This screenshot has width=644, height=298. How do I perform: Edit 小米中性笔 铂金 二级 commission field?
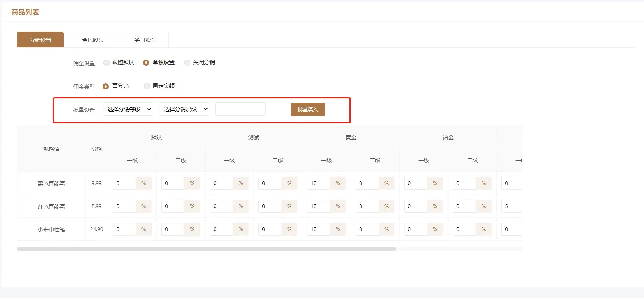pyautogui.click(x=464, y=229)
